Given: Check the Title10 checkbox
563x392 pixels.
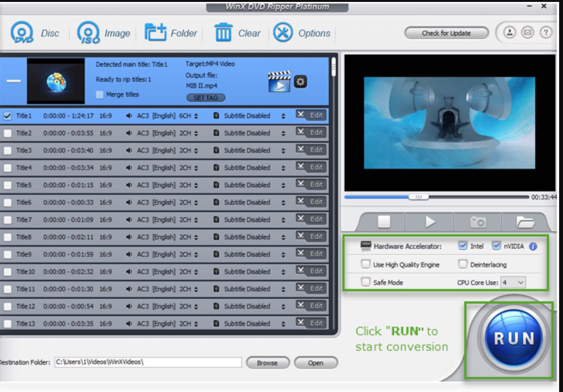Looking at the screenshot, I should point(8,272).
